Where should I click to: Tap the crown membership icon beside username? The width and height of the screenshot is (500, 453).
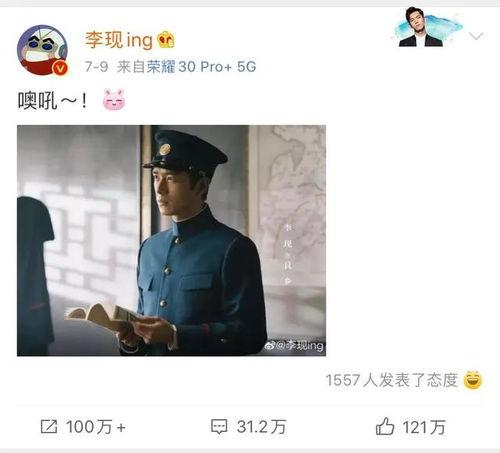(x=166, y=40)
